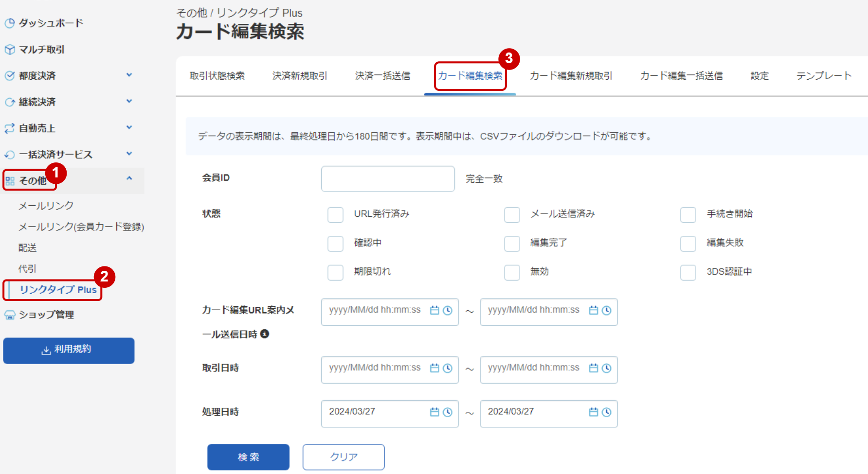Switch to 取引状態検索 tab
Screen dimensions: 868x474
217,76
